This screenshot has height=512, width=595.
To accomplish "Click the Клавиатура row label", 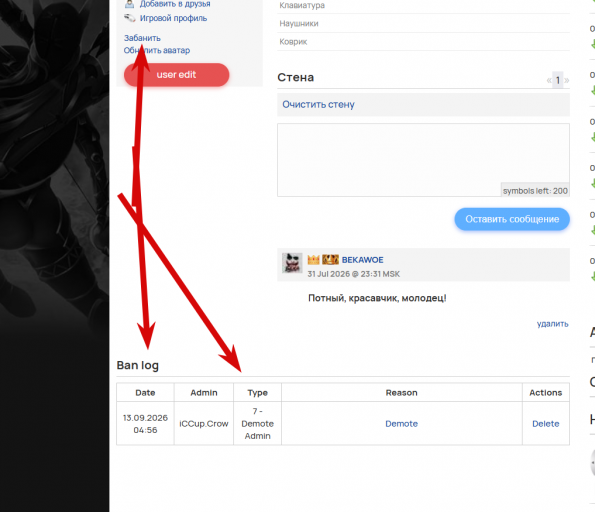I will coord(302,5).
